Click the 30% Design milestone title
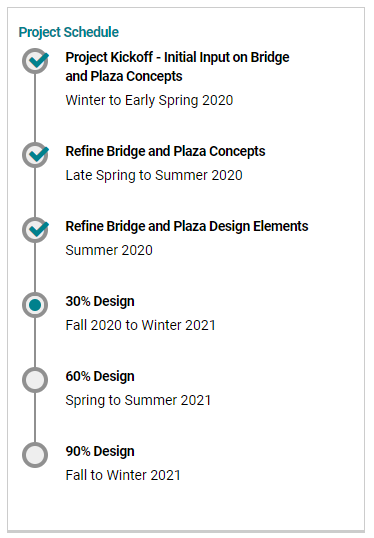The width and height of the screenshot is (374, 538). pyautogui.click(x=100, y=301)
